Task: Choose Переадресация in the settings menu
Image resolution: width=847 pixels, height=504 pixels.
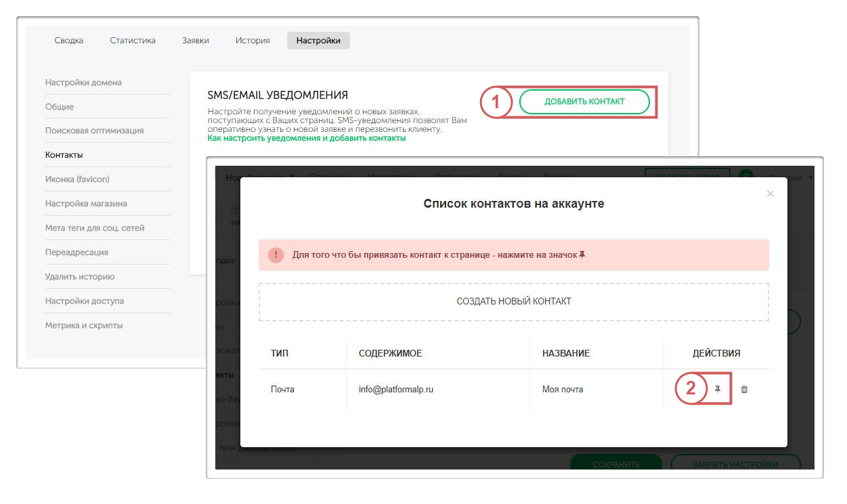Action: click(x=77, y=252)
